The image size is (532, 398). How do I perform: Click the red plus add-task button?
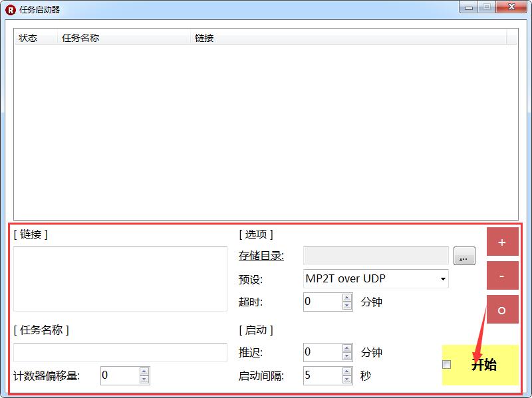pos(502,243)
